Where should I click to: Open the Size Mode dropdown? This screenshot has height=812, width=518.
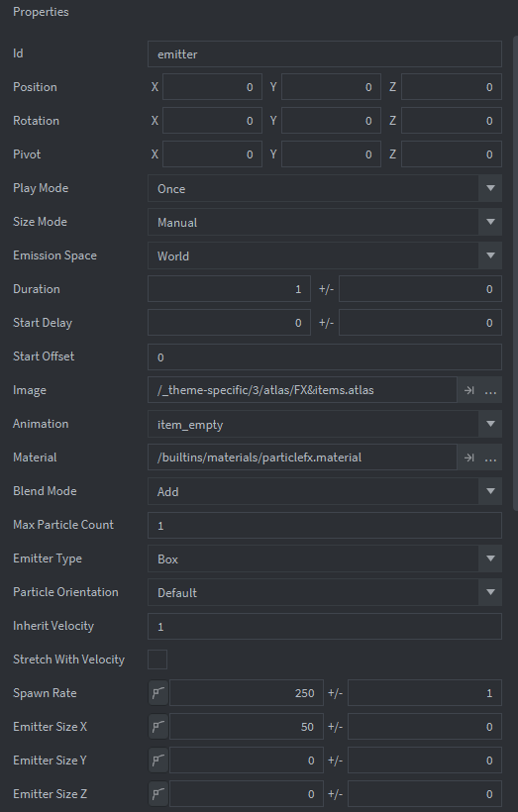[x=325, y=222]
